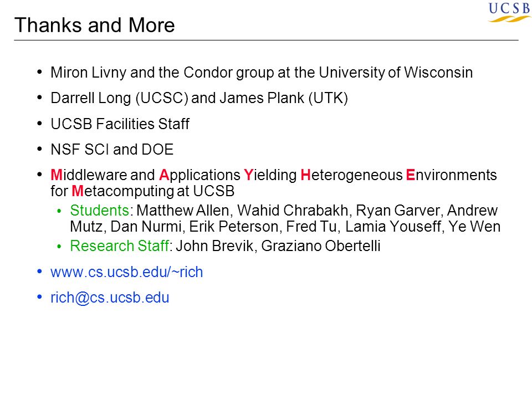Image resolution: width=532 pixels, height=399 pixels.
Task: Click the red M in Middleware
Action: [57, 175]
